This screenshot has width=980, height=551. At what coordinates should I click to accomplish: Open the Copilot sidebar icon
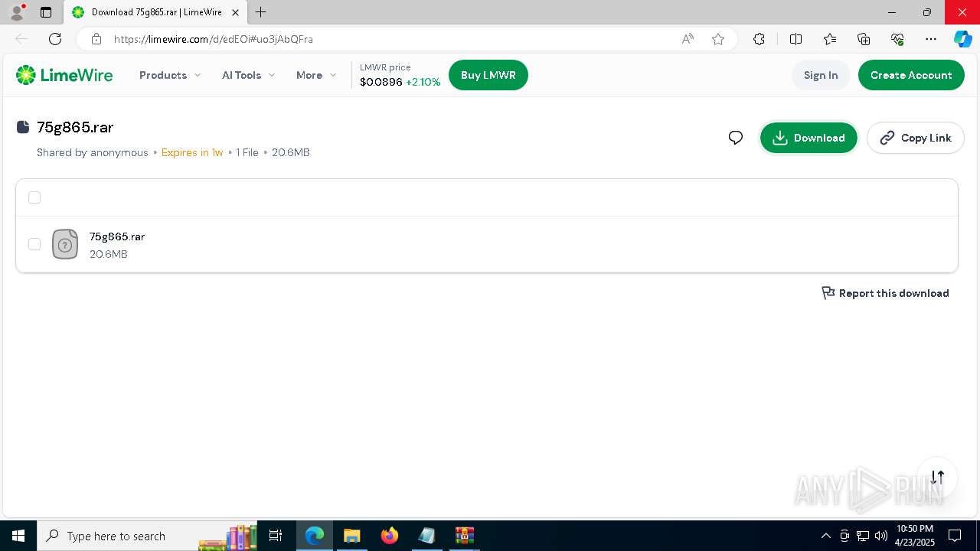962,39
